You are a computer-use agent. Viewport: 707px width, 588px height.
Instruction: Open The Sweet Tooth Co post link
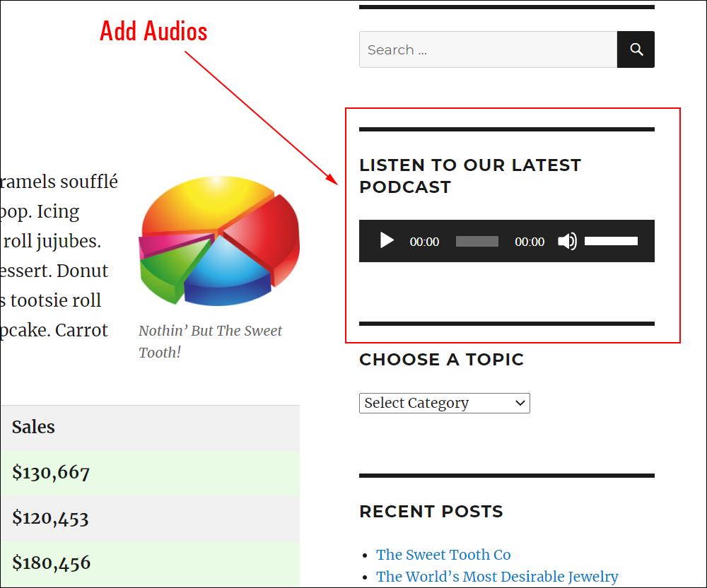443,555
